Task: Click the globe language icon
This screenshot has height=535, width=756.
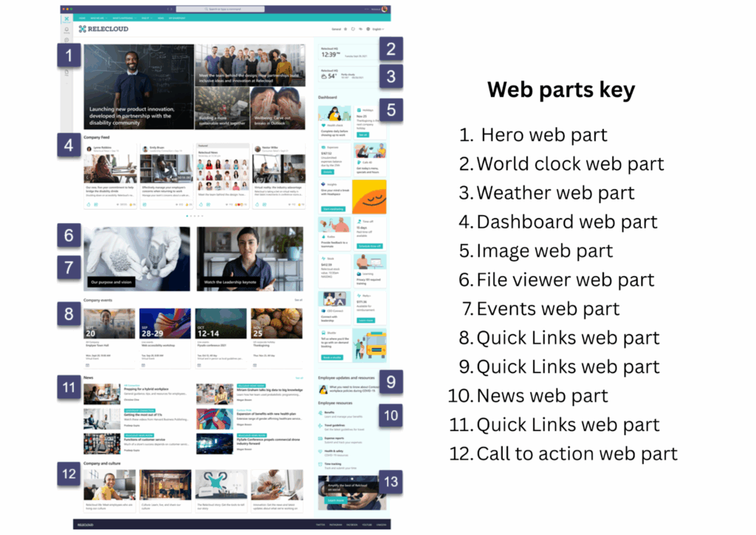Action: point(368,29)
